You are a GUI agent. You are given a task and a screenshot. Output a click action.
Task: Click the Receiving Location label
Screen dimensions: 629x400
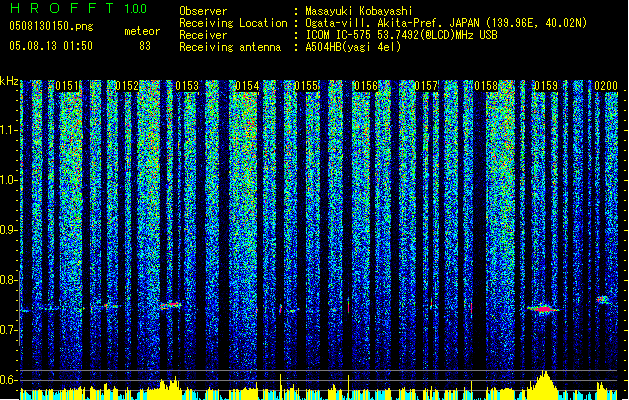233,23
